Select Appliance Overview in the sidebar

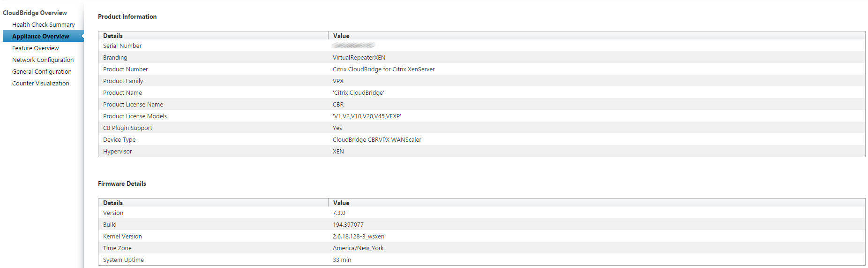point(41,37)
